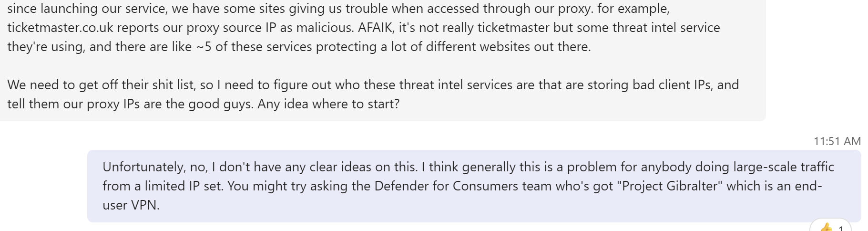Click the thumbs-up reaction below the reply
The height and width of the screenshot is (231, 868).
[x=826, y=228]
